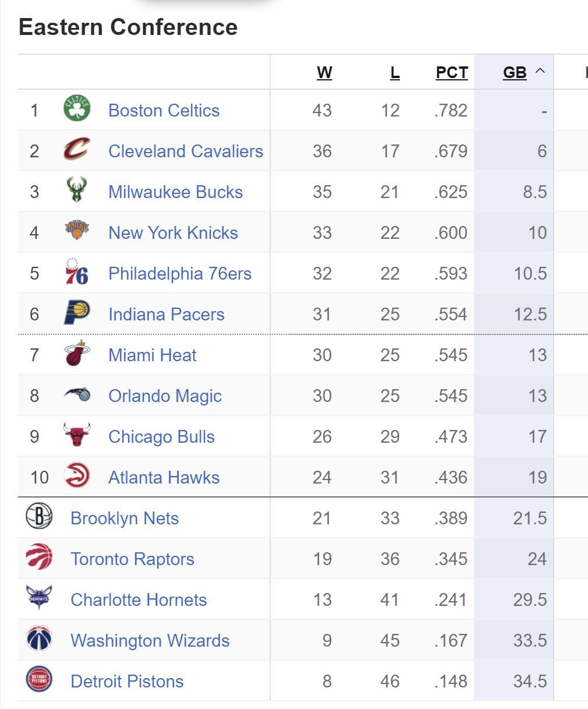
Task: Click the Boston Celtics logo icon
Action: pos(77,109)
